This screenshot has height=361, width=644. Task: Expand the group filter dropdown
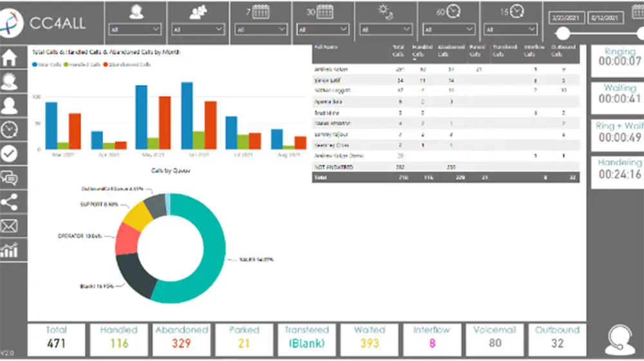tap(198, 30)
